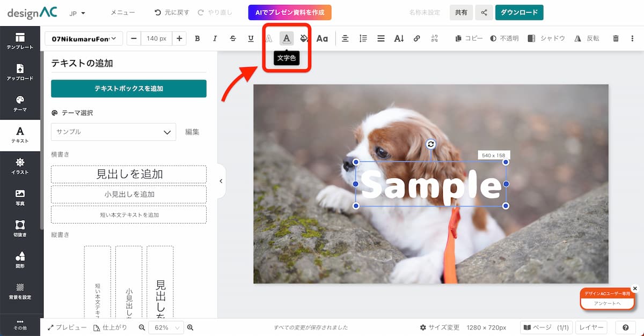Click the link chain icon in toolbar
The width and height of the screenshot is (644, 336).
417,39
